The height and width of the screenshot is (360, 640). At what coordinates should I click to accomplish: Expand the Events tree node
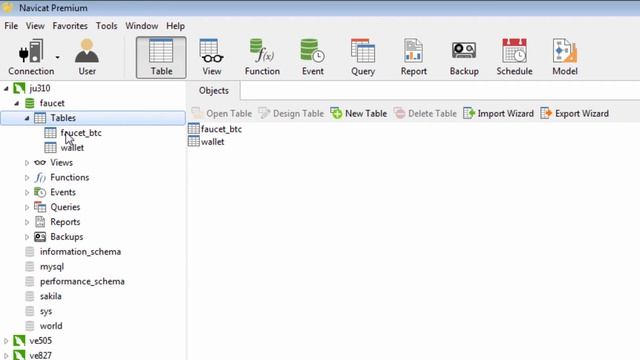[x=27, y=192]
